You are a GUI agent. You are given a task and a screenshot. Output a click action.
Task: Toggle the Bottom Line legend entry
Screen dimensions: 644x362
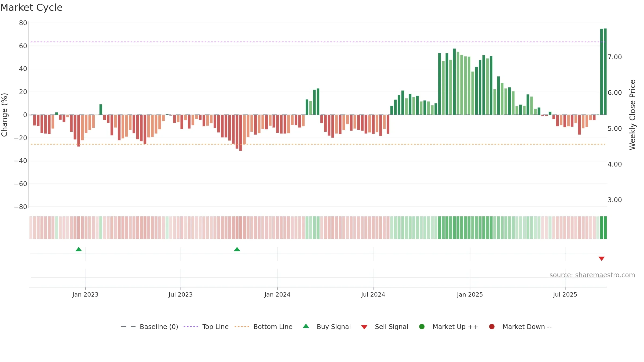click(264, 327)
